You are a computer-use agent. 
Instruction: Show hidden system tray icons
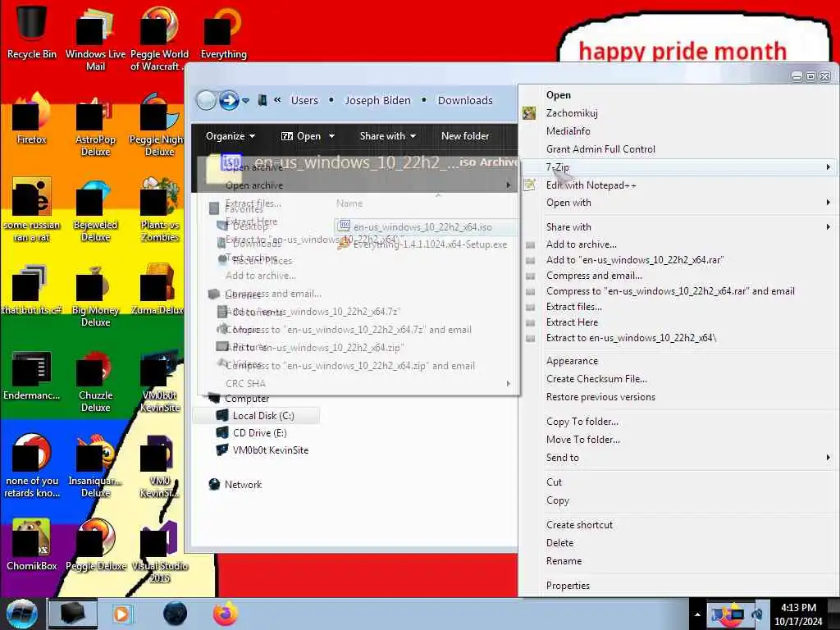click(x=697, y=615)
